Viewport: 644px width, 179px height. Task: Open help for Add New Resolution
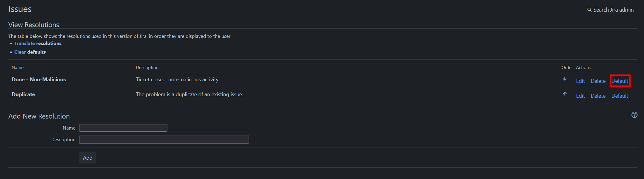coord(634,115)
